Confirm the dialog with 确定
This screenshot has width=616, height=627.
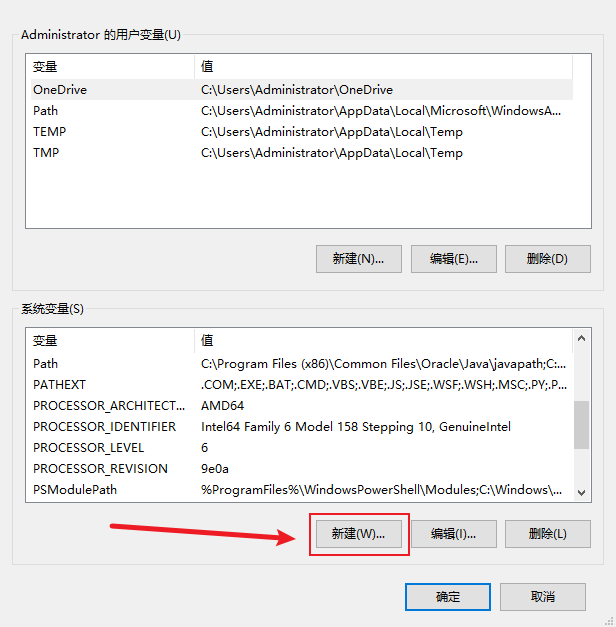tap(448, 596)
